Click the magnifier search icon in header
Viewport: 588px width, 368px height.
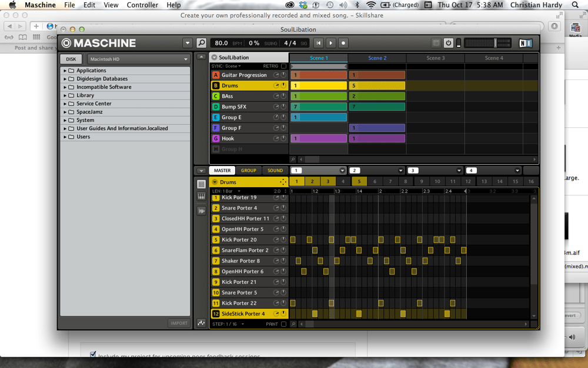click(201, 43)
